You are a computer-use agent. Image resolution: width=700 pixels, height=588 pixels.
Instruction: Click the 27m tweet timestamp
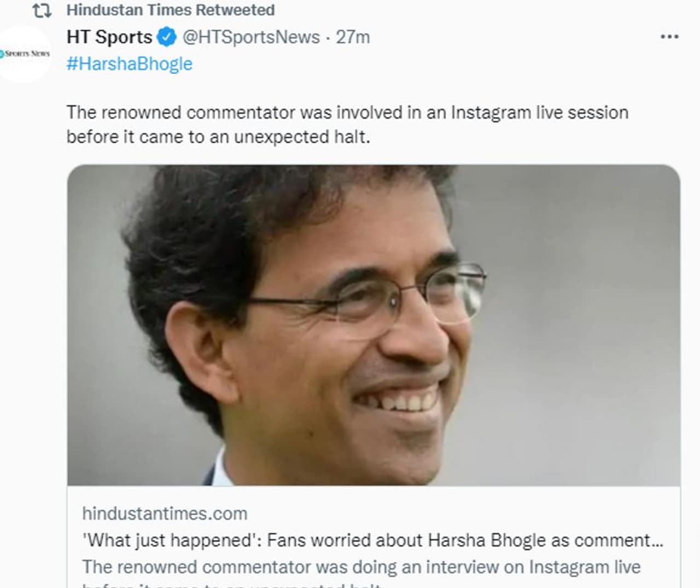(353, 37)
